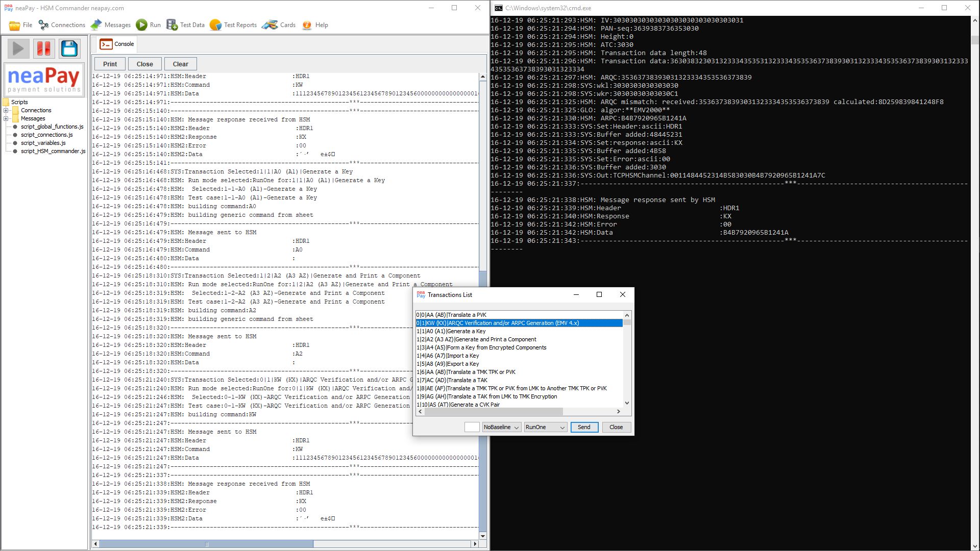Select 'Generate a Key' transaction row
Image resolution: width=980 pixels, height=551 pixels.
519,331
